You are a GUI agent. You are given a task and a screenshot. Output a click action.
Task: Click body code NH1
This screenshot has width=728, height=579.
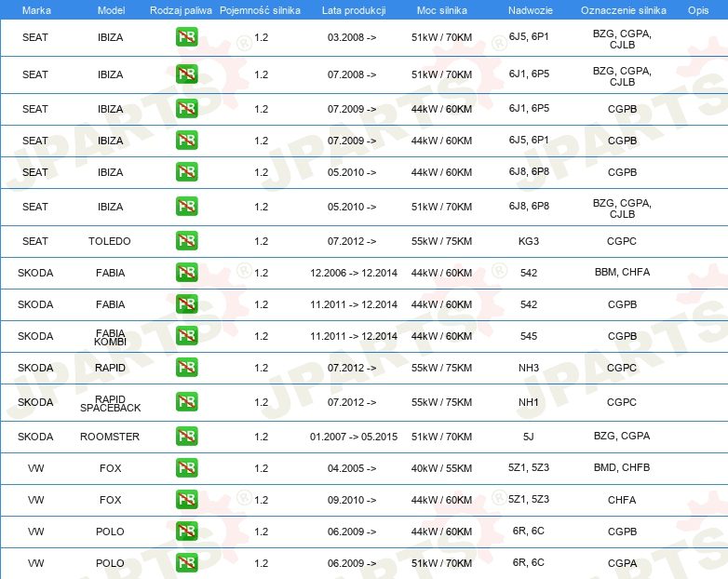529,402
